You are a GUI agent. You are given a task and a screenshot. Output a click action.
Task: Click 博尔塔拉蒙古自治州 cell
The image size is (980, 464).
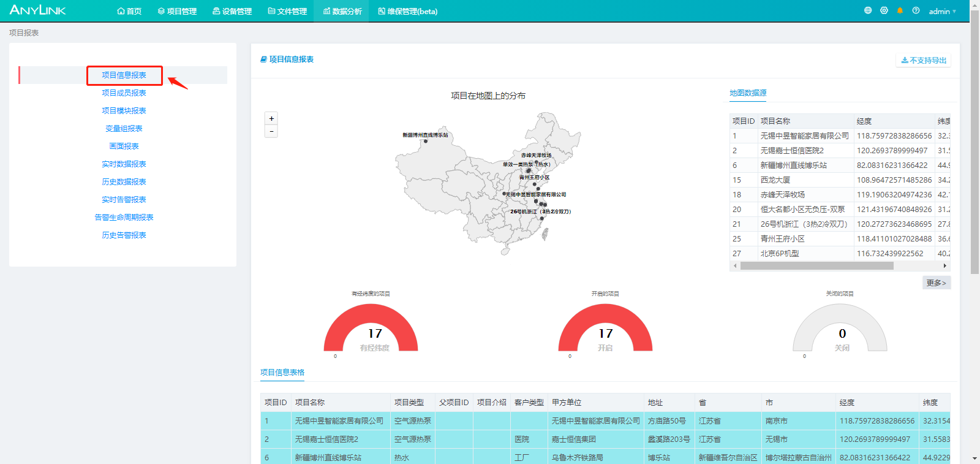tap(799, 457)
